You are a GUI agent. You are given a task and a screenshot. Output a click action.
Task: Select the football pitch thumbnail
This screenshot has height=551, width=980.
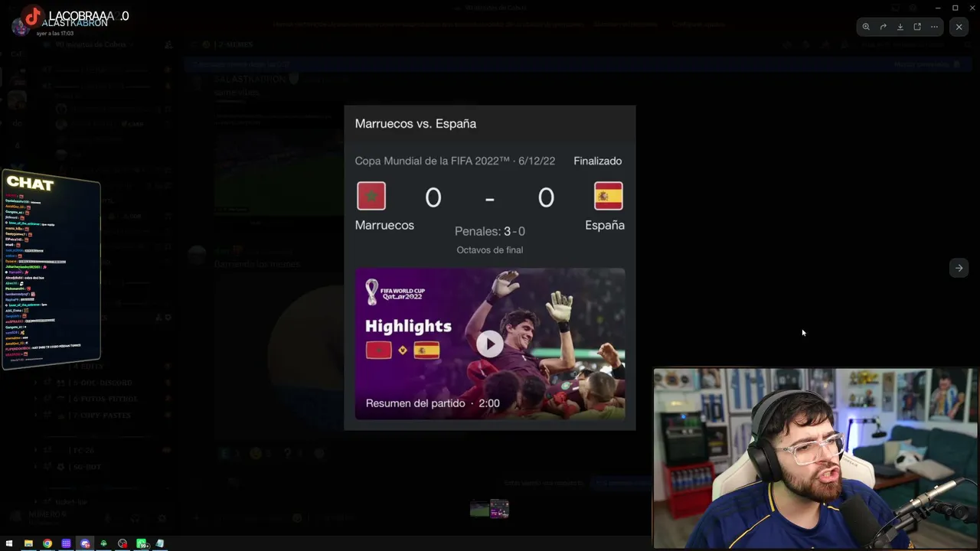click(479, 509)
